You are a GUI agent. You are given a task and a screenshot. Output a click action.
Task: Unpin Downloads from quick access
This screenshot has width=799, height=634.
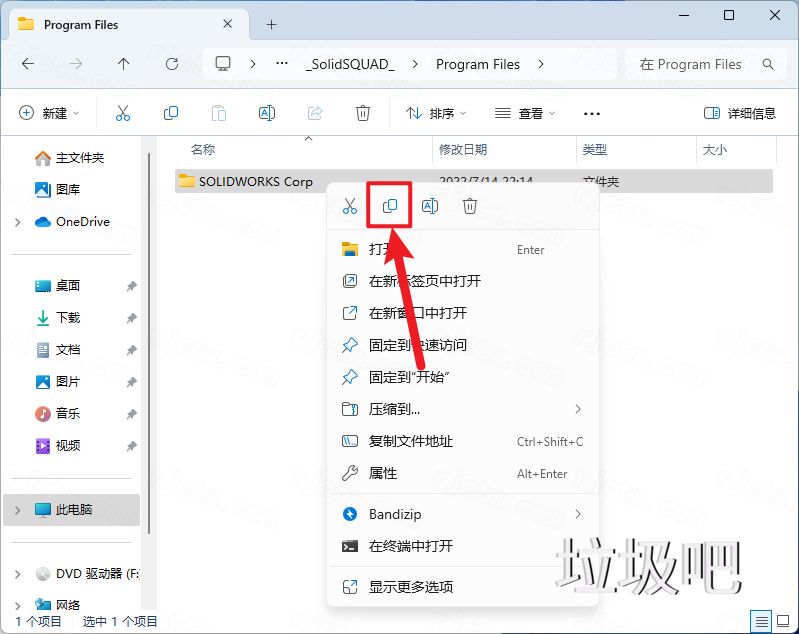[x=131, y=318]
